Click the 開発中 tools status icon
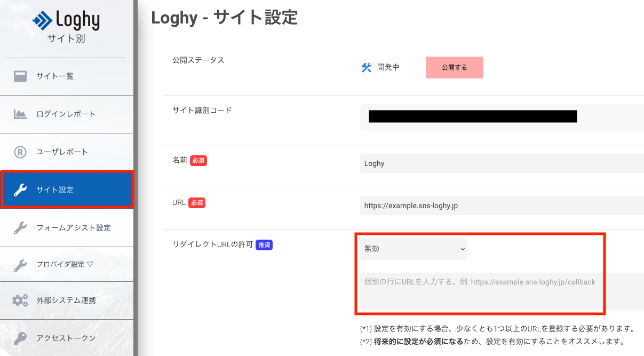This screenshot has height=356, width=644. coord(367,68)
